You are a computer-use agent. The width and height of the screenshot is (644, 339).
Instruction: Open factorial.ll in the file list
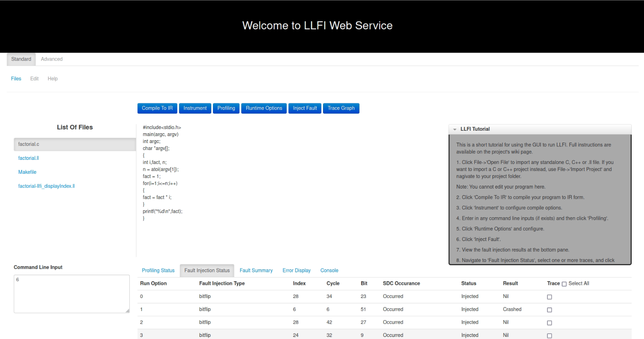tap(29, 158)
